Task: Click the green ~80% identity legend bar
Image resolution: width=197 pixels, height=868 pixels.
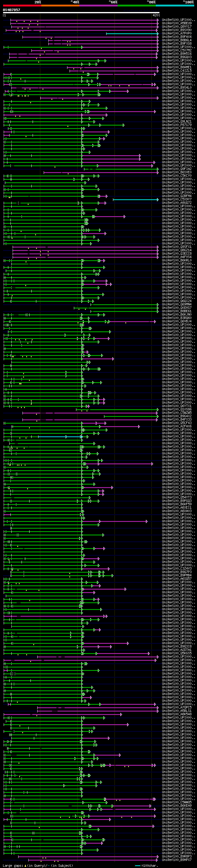Action: pyautogui.click(x=137, y=6)
